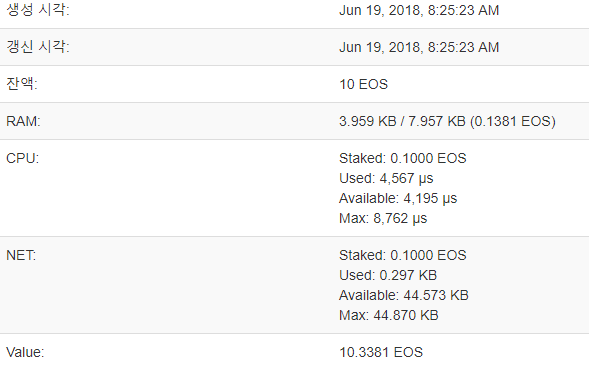Click the NET Used 0.297 KB line
Screen dimensions: 589x377
pos(388,275)
